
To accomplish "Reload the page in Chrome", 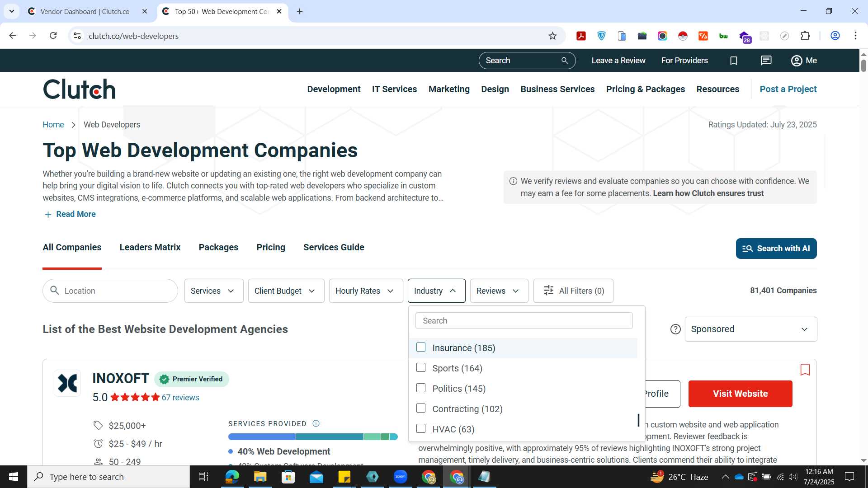I will [x=53, y=36].
